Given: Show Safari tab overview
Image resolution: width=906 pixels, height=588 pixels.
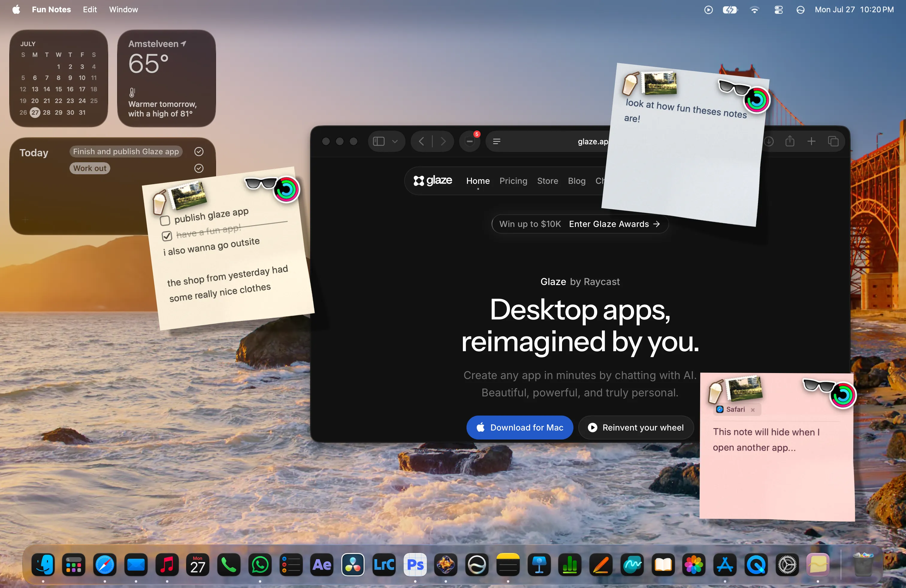Looking at the screenshot, I should pos(833,142).
